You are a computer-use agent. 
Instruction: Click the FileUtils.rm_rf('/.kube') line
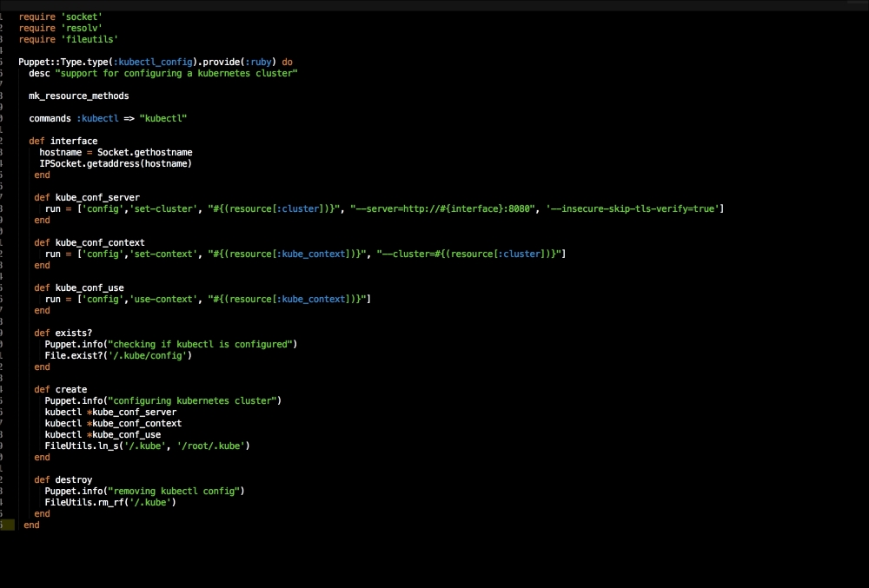pyautogui.click(x=110, y=502)
